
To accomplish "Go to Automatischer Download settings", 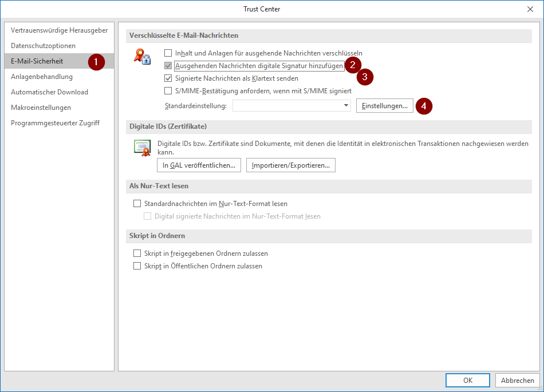I will click(49, 92).
